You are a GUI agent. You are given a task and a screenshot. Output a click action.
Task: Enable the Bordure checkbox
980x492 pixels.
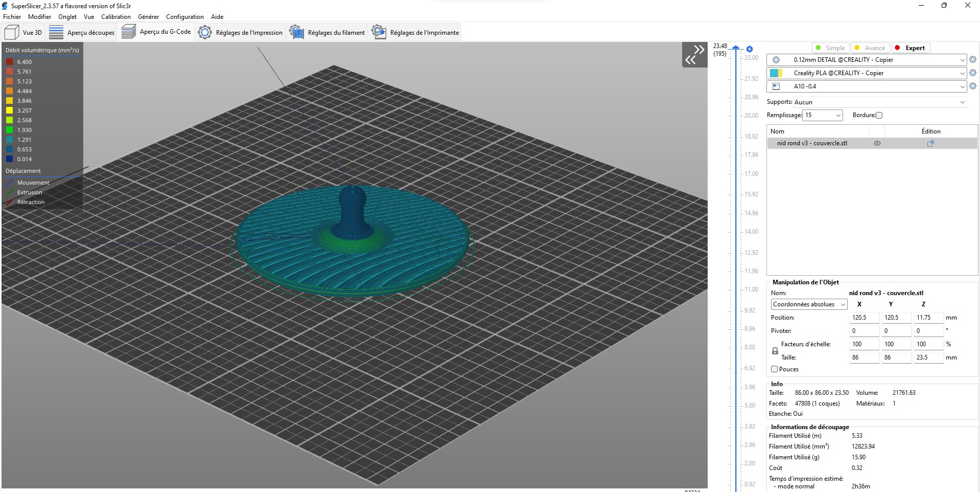879,116
